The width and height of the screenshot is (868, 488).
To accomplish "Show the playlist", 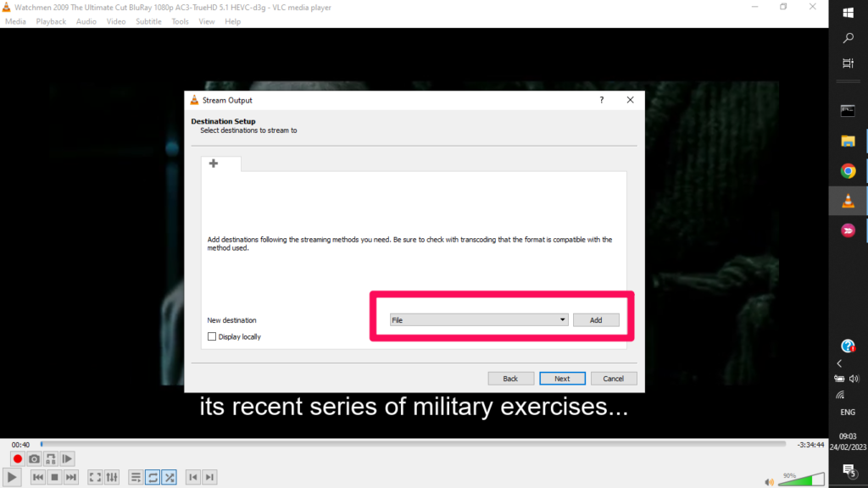I will point(136,477).
